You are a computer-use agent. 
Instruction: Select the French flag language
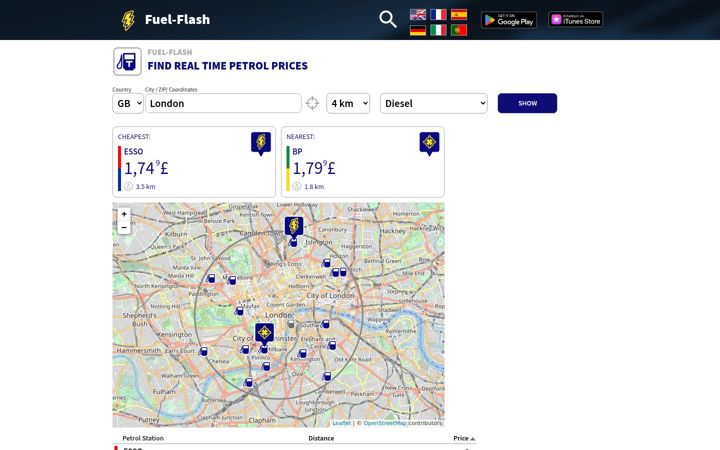point(438,14)
